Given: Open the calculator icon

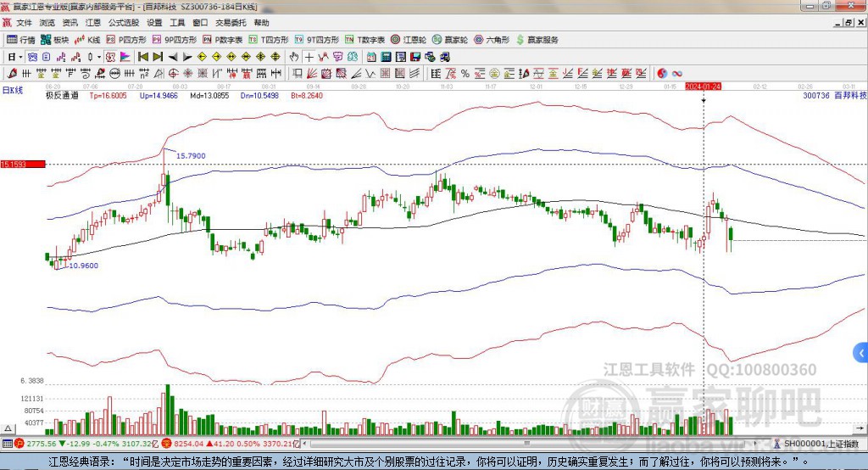Looking at the screenshot, I should pos(387,57).
